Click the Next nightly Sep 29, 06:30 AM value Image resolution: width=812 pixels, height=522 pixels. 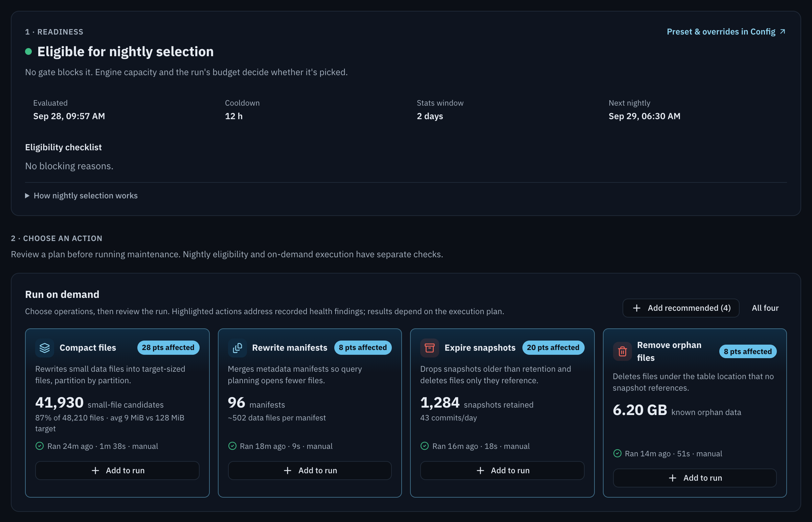point(644,116)
